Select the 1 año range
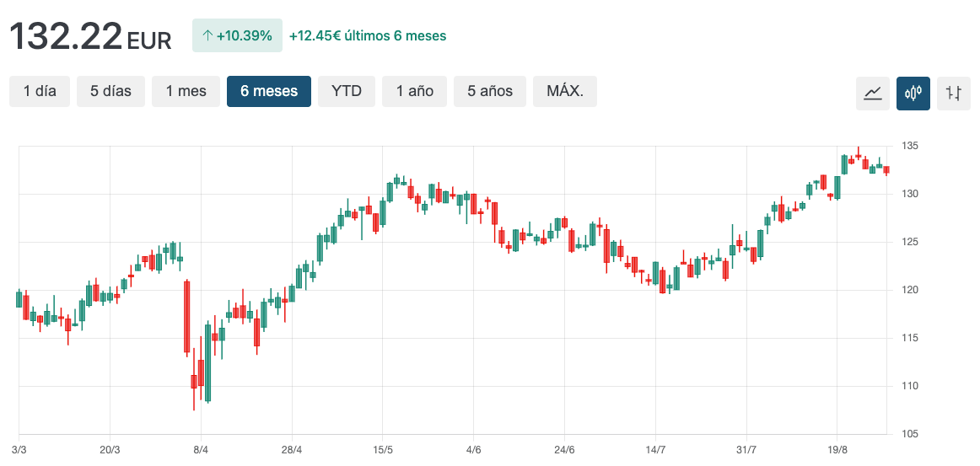980x466 pixels. click(x=415, y=91)
